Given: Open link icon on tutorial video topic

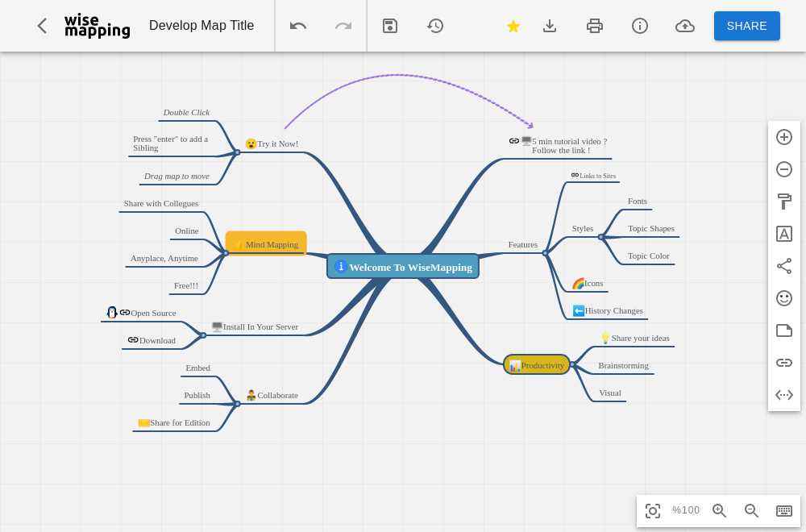Looking at the screenshot, I should coord(514,141).
